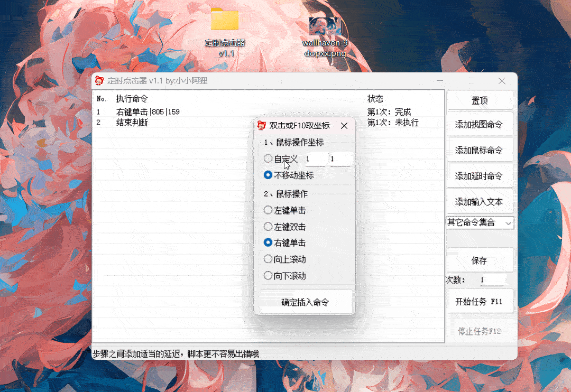Screen dimensions: 571x392
Task: Close the 定时点击器 main window
Action: 502,81
